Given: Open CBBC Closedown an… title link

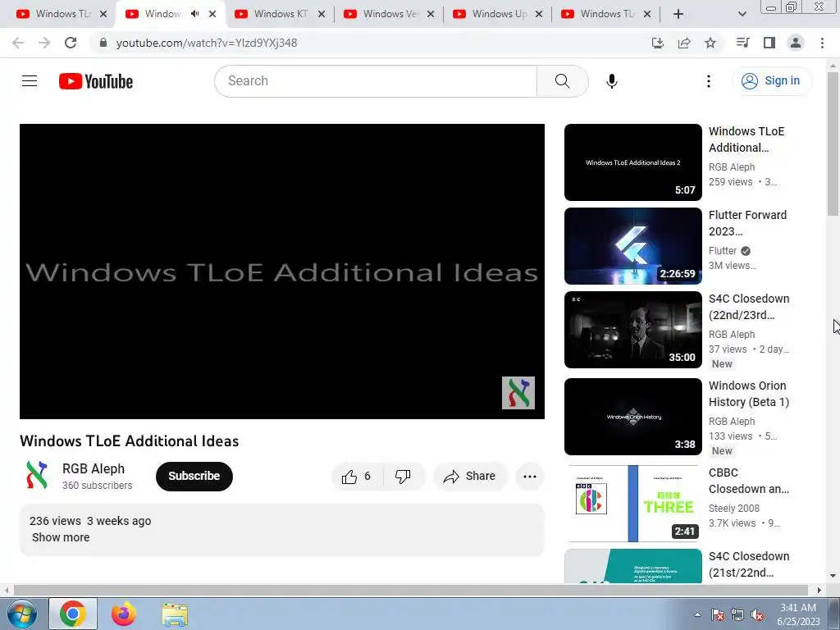Looking at the screenshot, I should pos(749,481).
